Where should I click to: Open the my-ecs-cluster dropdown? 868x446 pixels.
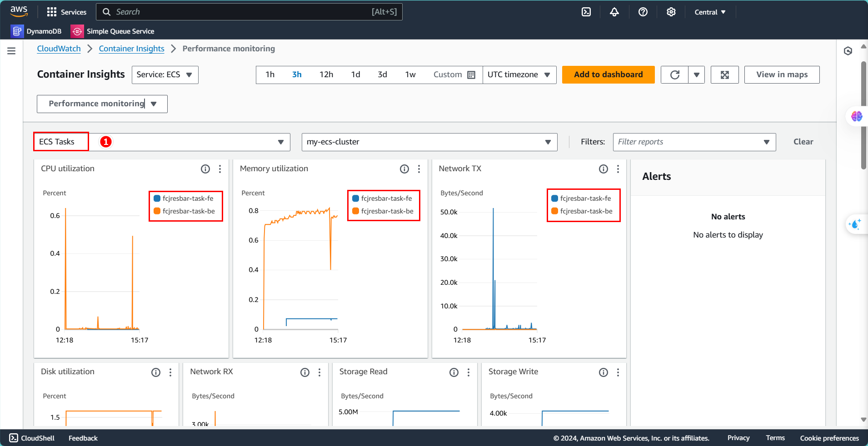(429, 142)
